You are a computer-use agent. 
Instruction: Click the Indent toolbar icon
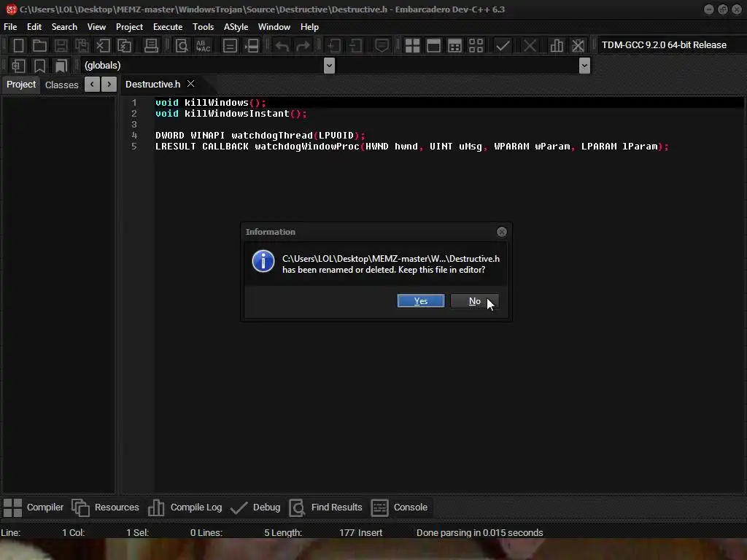click(334, 46)
